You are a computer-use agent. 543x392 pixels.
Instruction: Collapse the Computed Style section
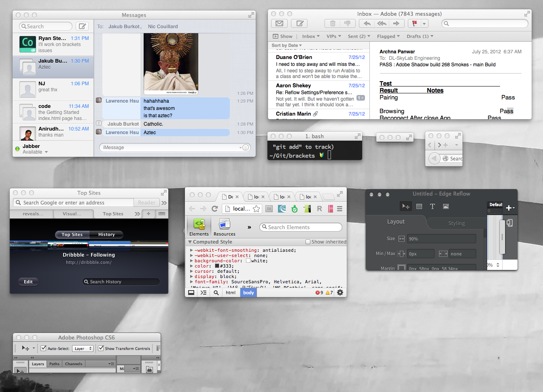190,242
